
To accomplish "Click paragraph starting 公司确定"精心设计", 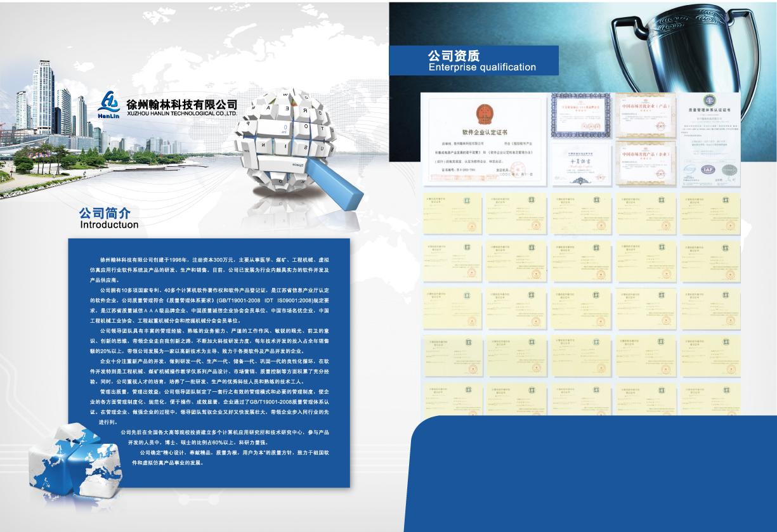I will (232, 457).
